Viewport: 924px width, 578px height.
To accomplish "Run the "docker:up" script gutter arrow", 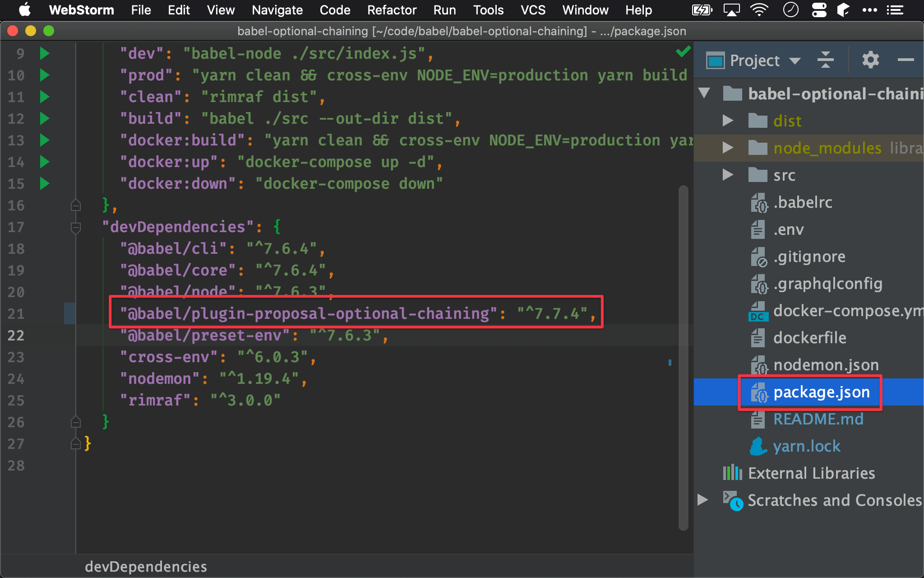I will click(x=44, y=162).
